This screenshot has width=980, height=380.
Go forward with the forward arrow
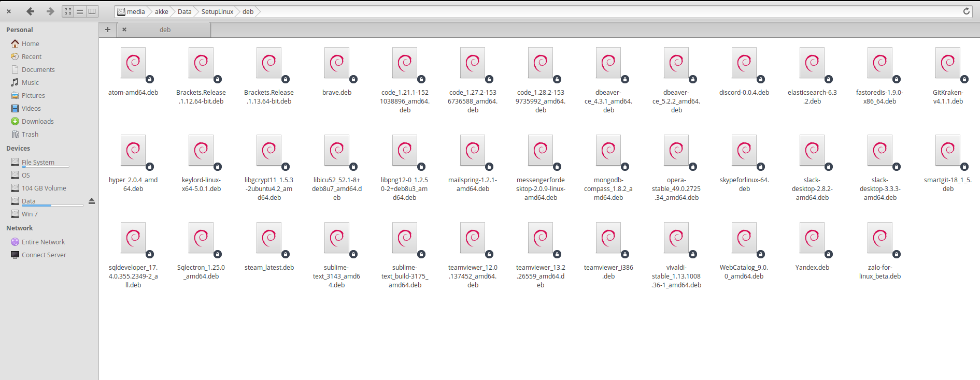tap(50, 11)
